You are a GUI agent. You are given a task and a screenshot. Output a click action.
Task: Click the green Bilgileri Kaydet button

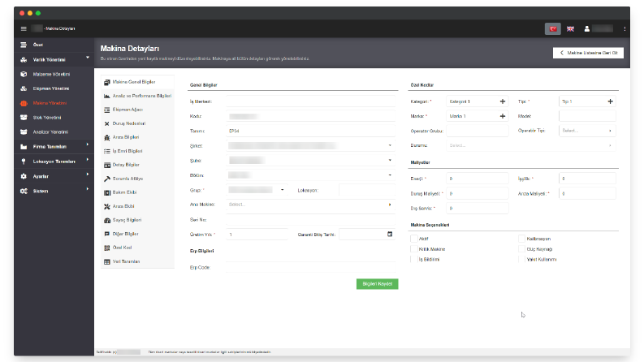(x=377, y=284)
